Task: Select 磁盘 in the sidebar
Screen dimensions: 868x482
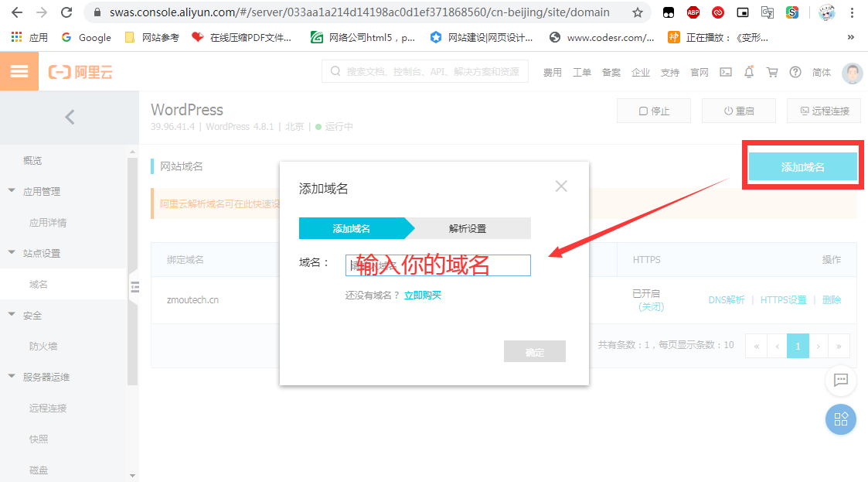Action: click(x=38, y=470)
